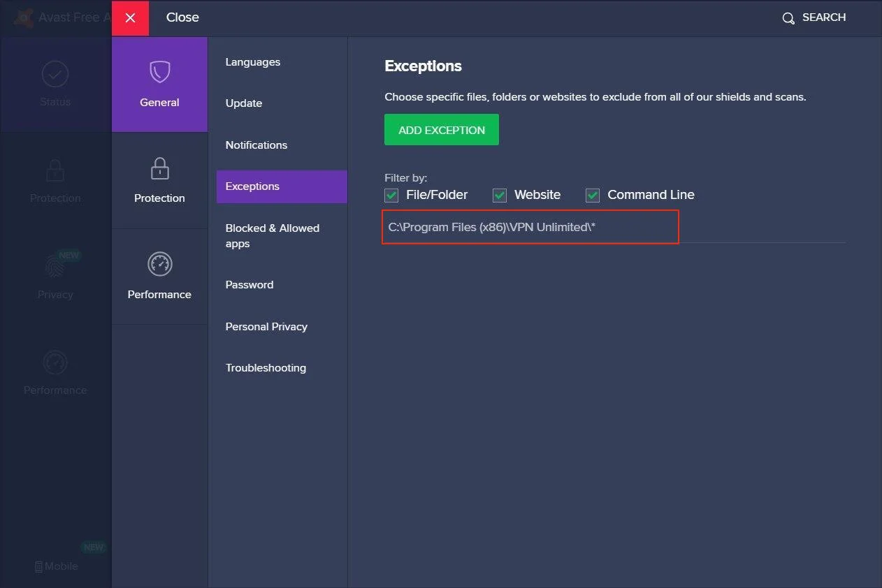Open the Troubleshooting settings section
The width and height of the screenshot is (882, 588).
coord(266,368)
